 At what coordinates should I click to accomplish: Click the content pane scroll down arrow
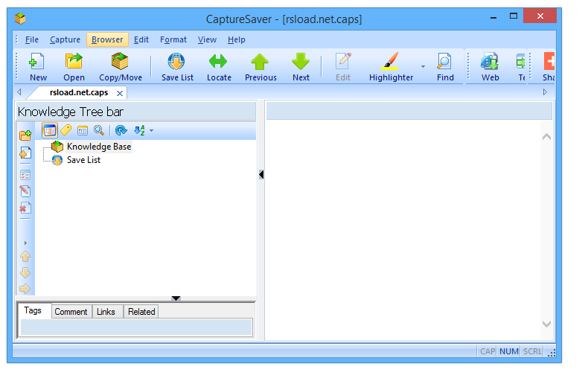(x=546, y=324)
